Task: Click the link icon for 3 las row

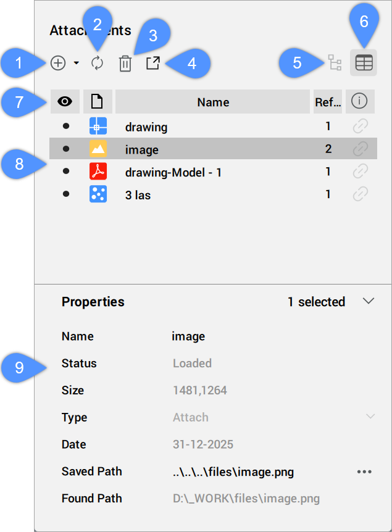Action: tap(360, 194)
